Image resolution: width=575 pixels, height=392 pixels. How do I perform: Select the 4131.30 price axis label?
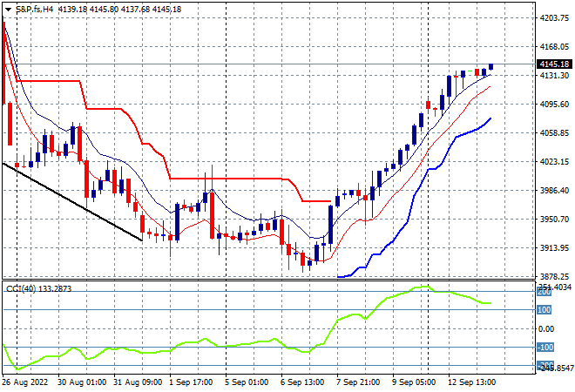click(554, 76)
